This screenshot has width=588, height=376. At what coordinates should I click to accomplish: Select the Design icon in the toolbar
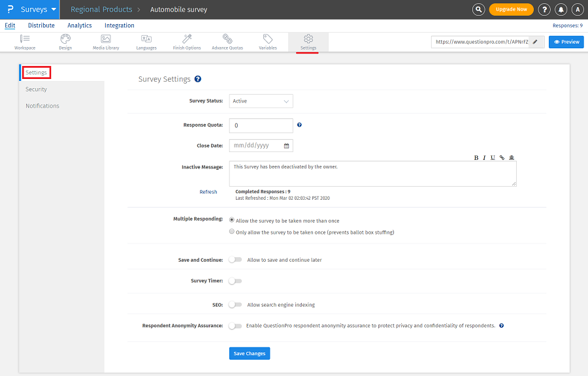point(65,41)
